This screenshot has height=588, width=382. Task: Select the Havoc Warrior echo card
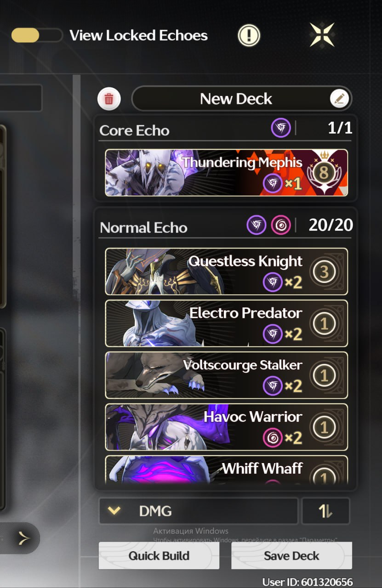click(226, 427)
